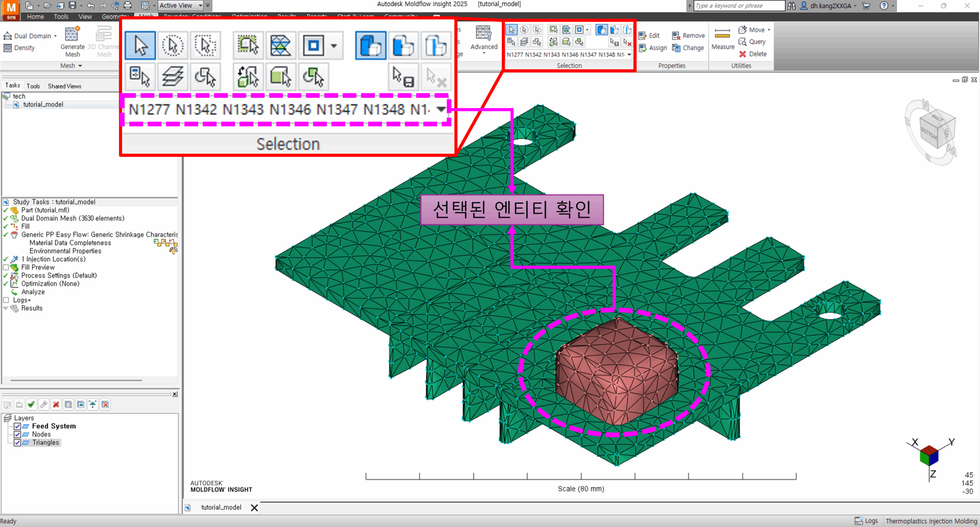Open the selection filter square dropdown arrow
The width and height of the screenshot is (980, 527).
pos(587,29)
